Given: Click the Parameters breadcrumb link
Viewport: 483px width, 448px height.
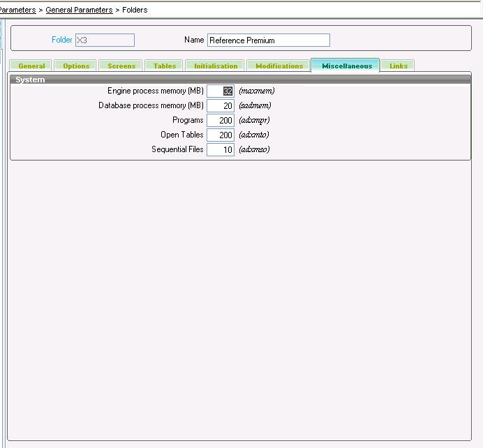Looking at the screenshot, I should point(17,10).
